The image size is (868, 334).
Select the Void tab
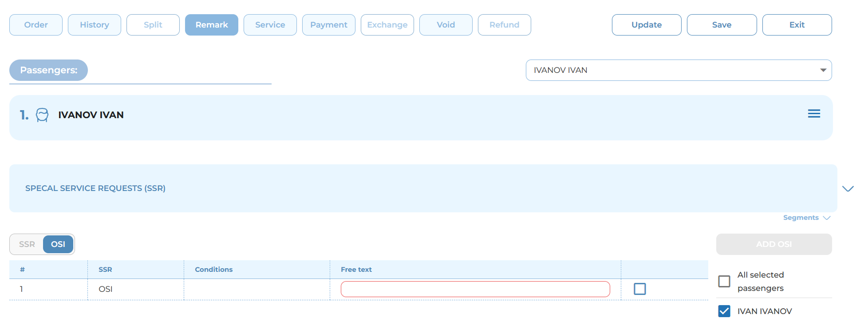click(x=446, y=25)
